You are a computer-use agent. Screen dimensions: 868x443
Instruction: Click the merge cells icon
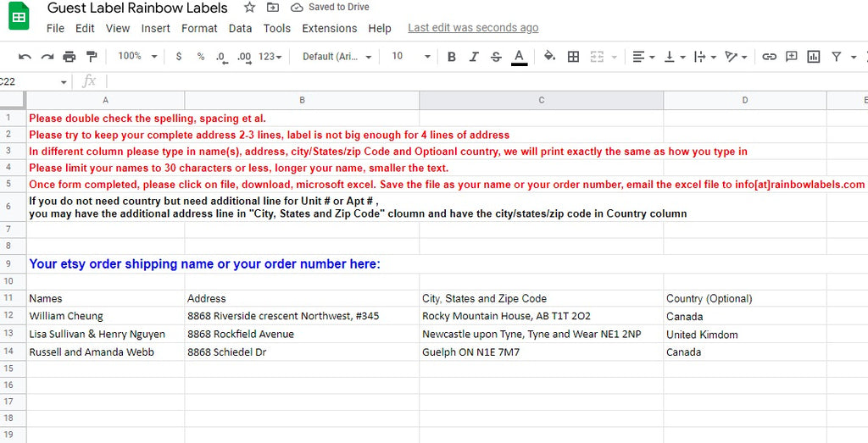pos(597,57)
